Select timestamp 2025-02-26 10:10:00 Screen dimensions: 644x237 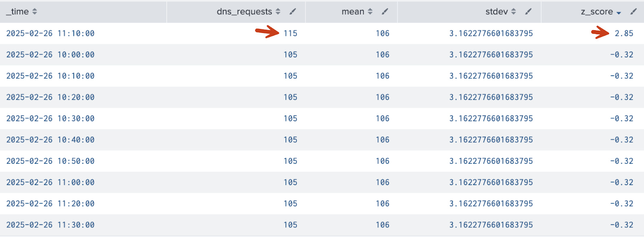click(50, 76)
